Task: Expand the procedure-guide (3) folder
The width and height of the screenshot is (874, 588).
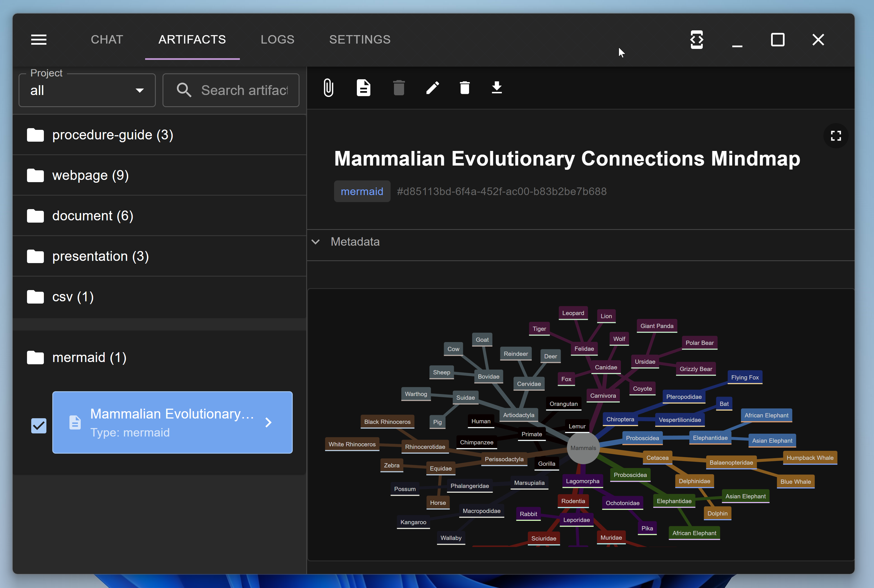Action: pos(159,135)
